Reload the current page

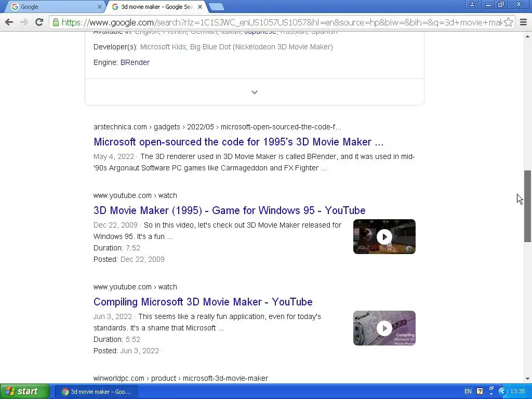click(39, 22)
